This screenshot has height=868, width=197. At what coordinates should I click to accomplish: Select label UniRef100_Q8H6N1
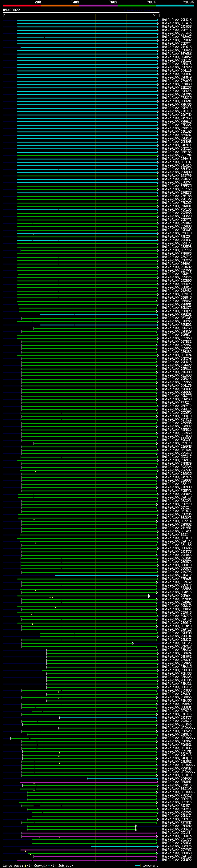pos(177,101)
